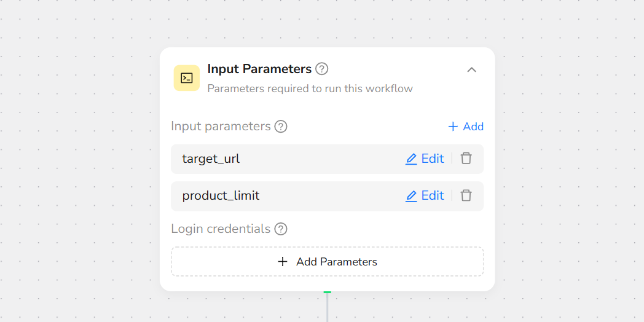The image size is (644, 322).
Task: Click the Edit text link on product_limit row
Action: [x=433, y=195]
